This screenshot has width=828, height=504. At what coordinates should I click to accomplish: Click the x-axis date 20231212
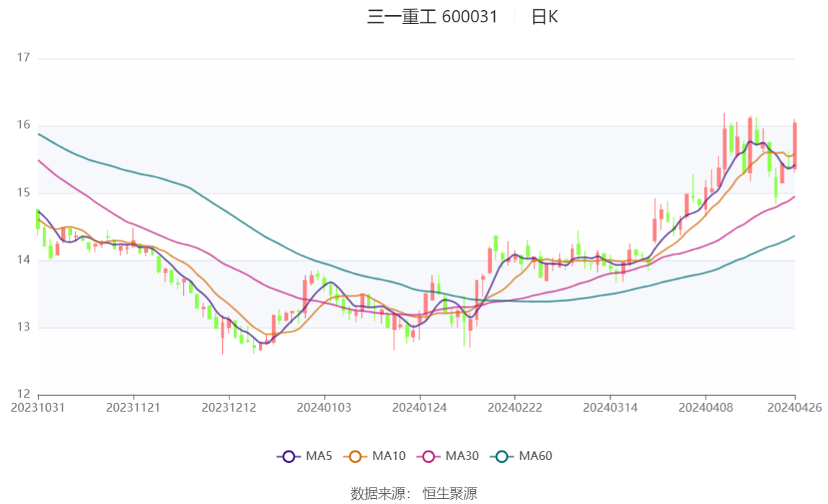pos(229,408)
